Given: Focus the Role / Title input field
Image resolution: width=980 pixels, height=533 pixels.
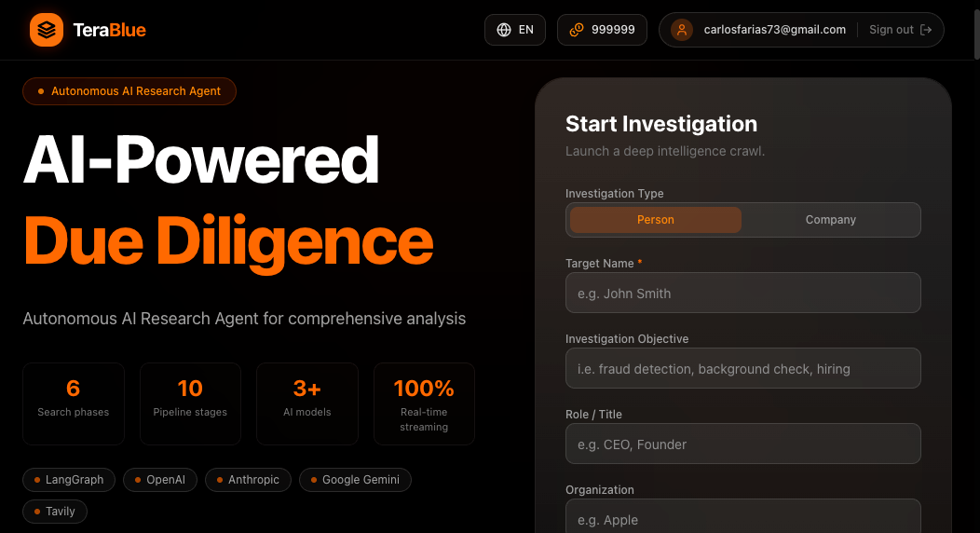Looking at the screenshot, I should pyautogui.click(x=743, y=444).
